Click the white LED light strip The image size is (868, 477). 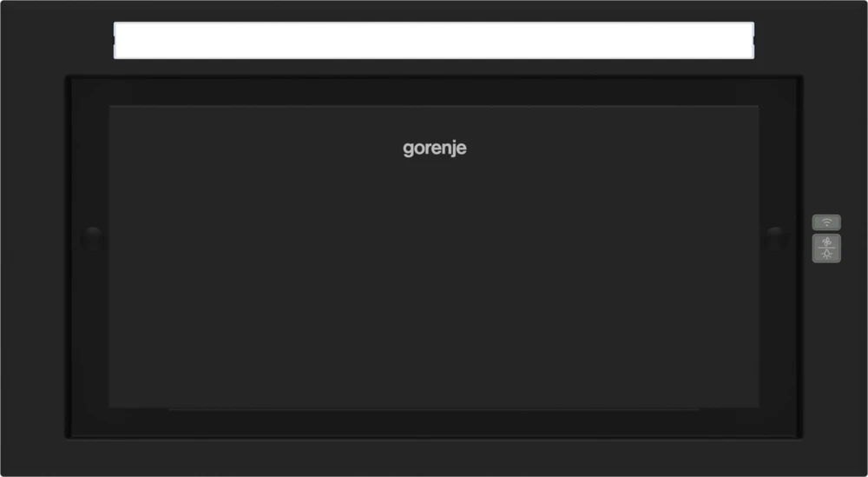click(x=434, y=41)
